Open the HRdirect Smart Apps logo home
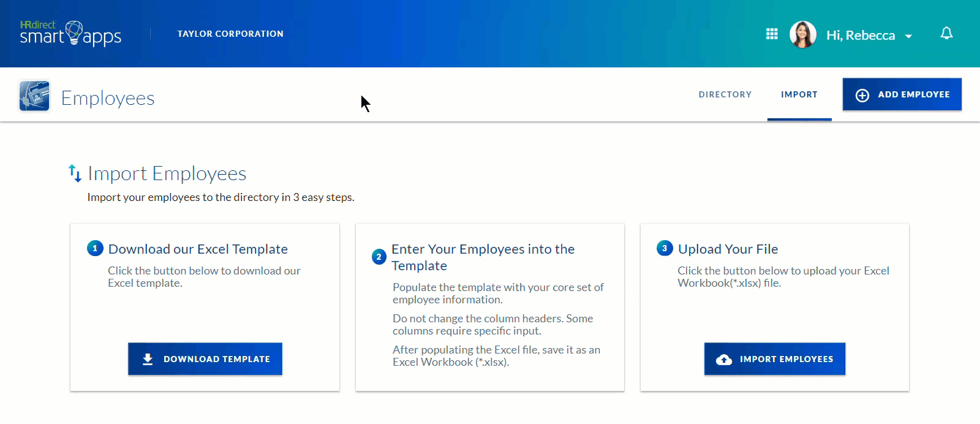 pos(70,34)
